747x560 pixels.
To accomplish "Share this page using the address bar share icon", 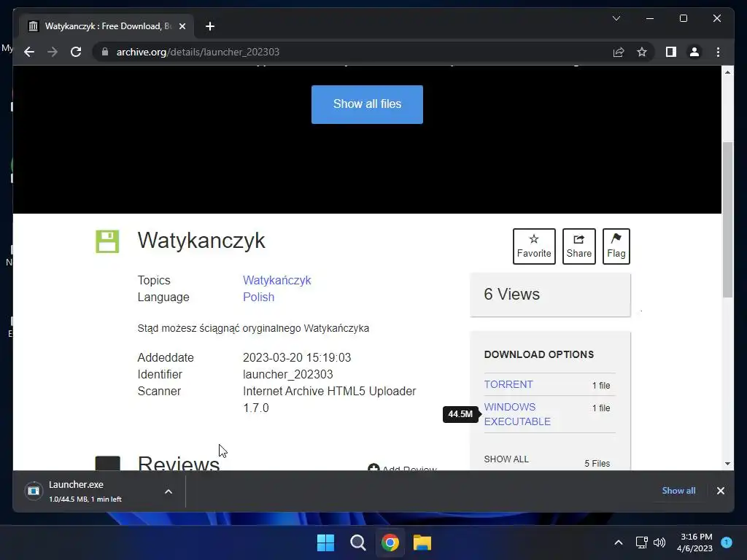I will point(619,52).
